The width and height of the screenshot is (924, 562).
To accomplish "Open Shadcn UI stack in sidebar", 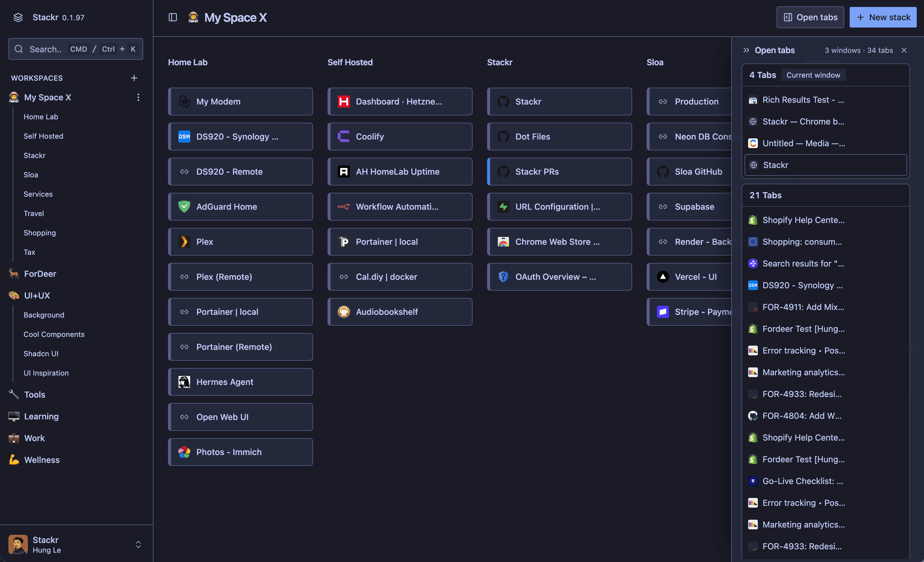I will (41, 354).
